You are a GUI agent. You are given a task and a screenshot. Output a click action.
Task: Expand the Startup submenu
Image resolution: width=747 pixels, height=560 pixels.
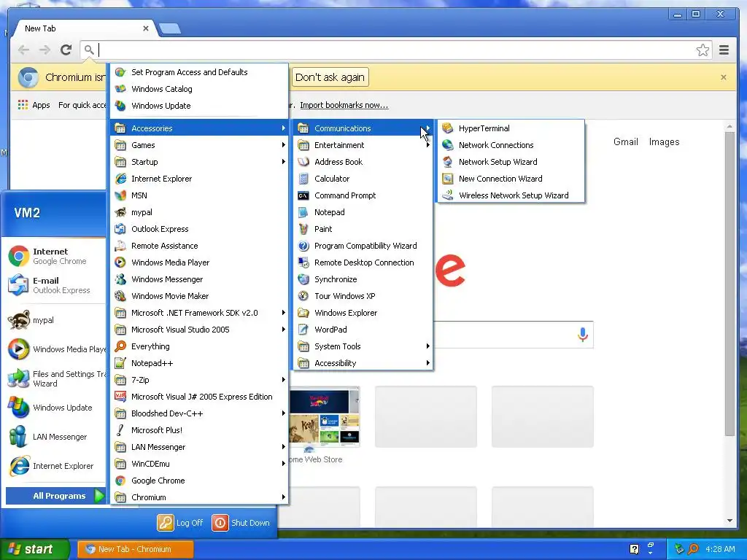199,162
